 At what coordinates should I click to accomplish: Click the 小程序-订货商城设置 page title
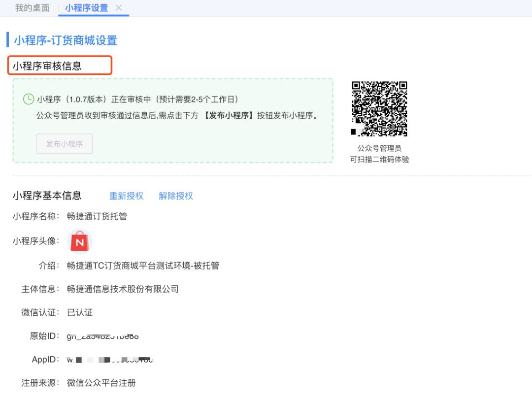(x=66, y=40)
